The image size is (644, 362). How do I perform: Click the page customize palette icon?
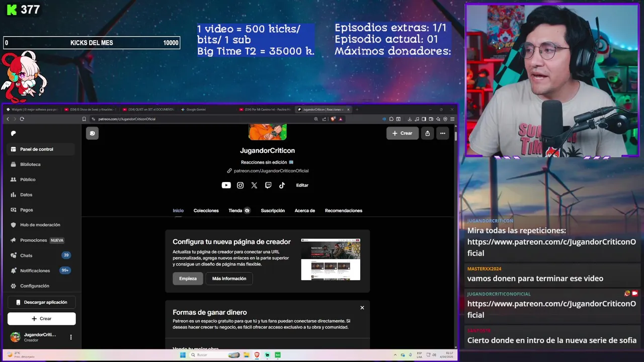(x=92, y=133)
